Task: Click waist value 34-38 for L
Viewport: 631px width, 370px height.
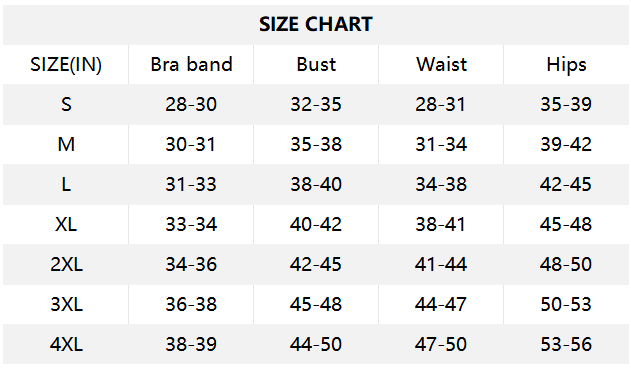Action: [441, 184]
